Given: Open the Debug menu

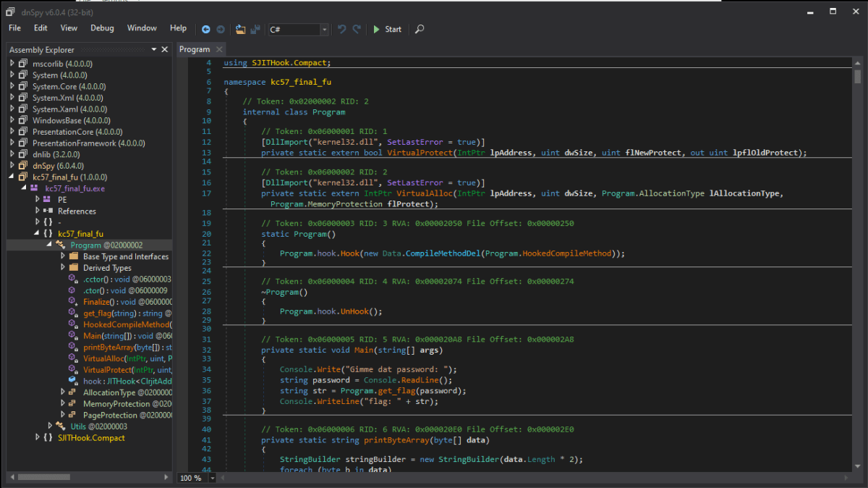Looking at the screenshot, I should tap(102, 28).
